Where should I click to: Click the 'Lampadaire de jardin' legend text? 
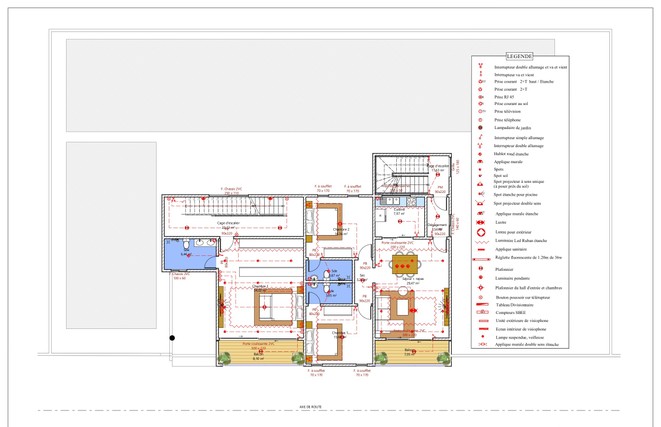tap(512, 128)
